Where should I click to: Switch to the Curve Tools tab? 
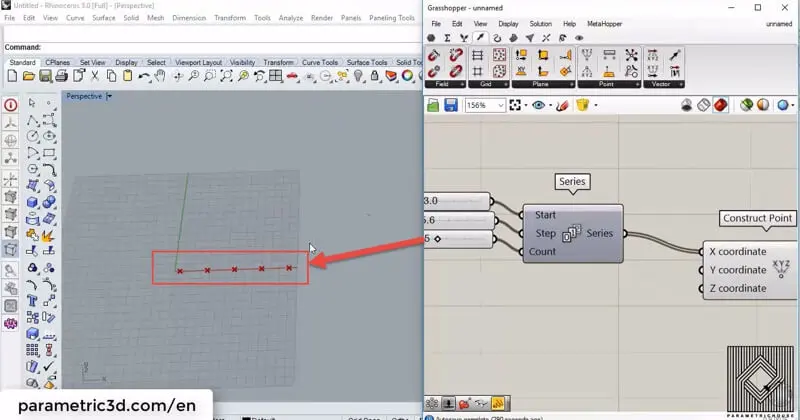[321, 62]
